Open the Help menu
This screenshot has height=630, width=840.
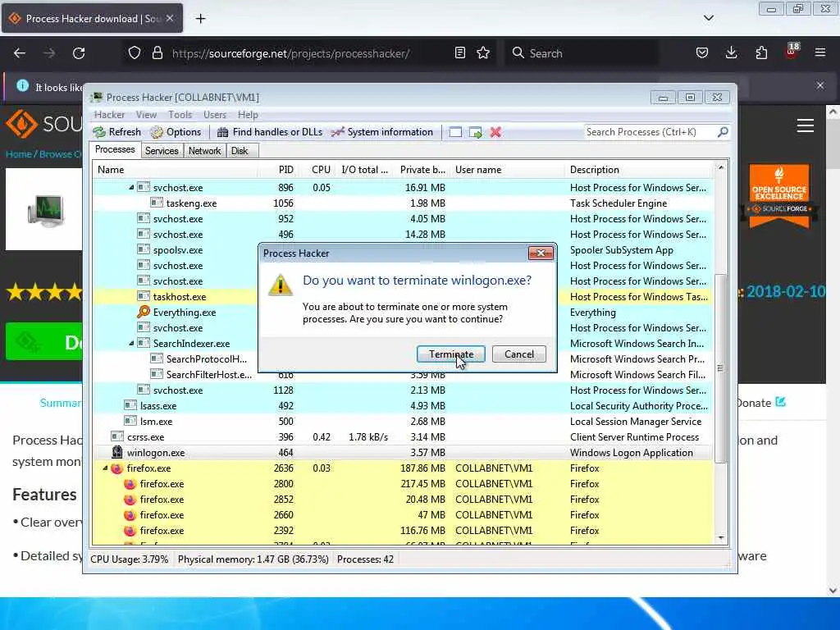click(248, 115)
